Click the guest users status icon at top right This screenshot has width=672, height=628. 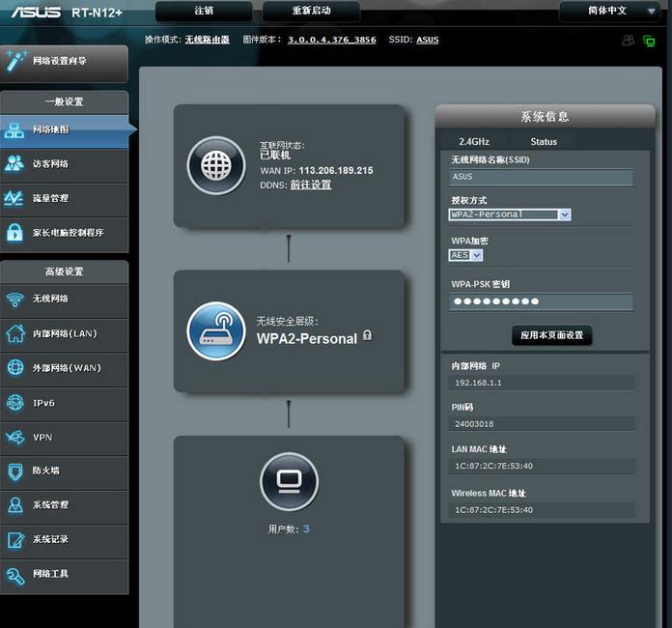coord(628,41)
